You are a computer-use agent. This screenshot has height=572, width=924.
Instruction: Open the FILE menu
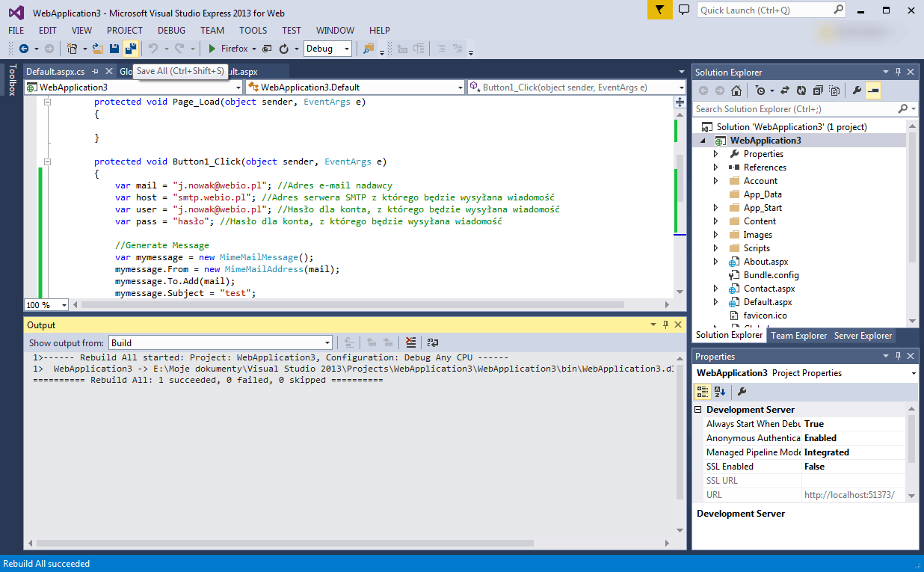pyautogui.click(x=16, y=31)
